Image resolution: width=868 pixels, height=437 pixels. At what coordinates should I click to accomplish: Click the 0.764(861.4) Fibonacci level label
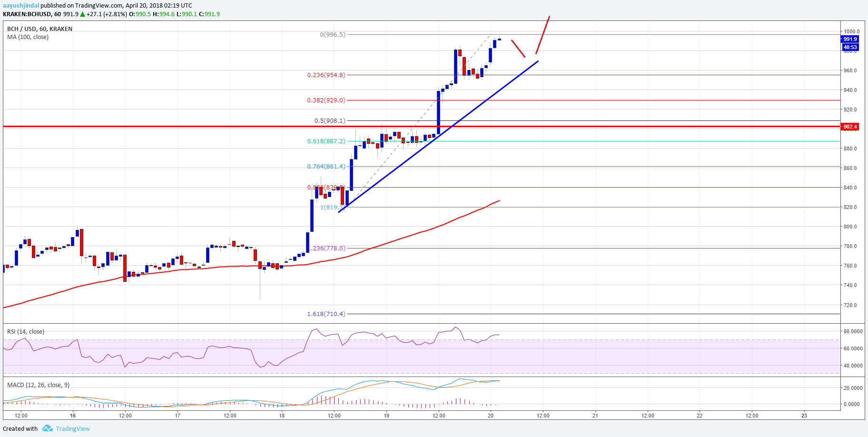pyautogui.click(x=326, y=166)
